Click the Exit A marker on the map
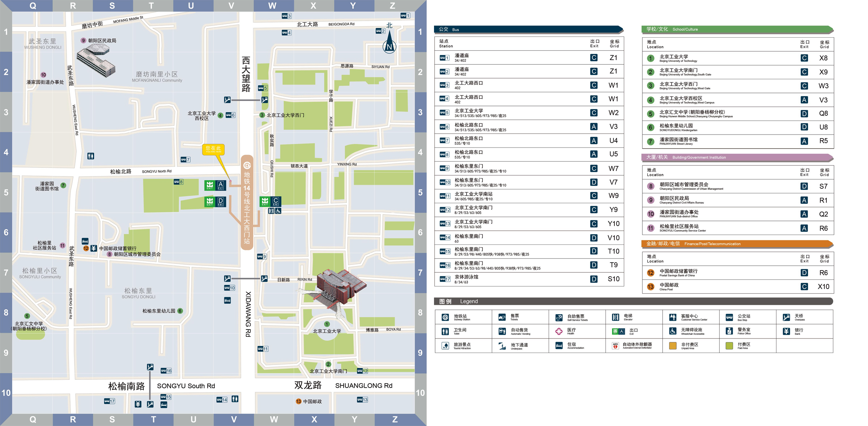 (216, 186)
